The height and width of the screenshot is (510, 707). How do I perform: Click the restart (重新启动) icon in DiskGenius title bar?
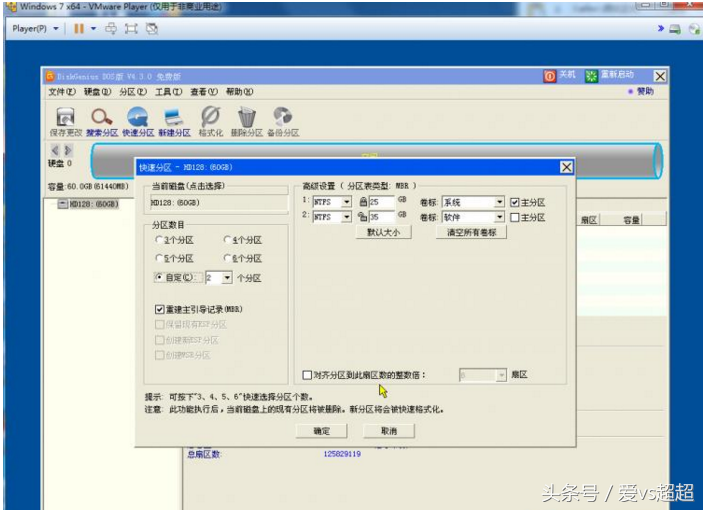(591, 76)
